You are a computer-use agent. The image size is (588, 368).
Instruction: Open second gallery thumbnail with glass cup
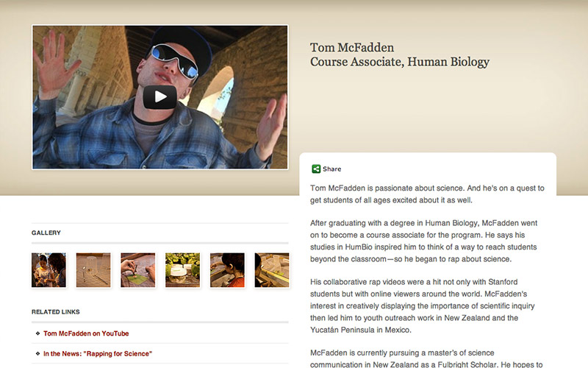[x=93, y=270]
